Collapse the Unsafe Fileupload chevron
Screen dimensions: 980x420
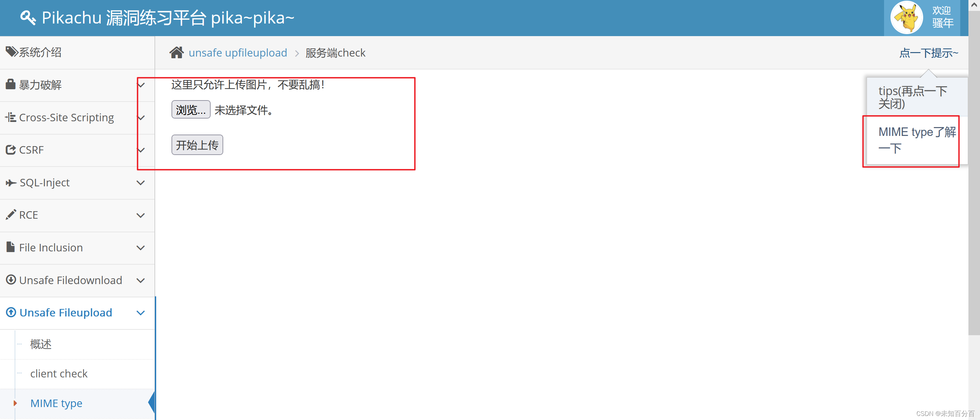click(141, 313)
